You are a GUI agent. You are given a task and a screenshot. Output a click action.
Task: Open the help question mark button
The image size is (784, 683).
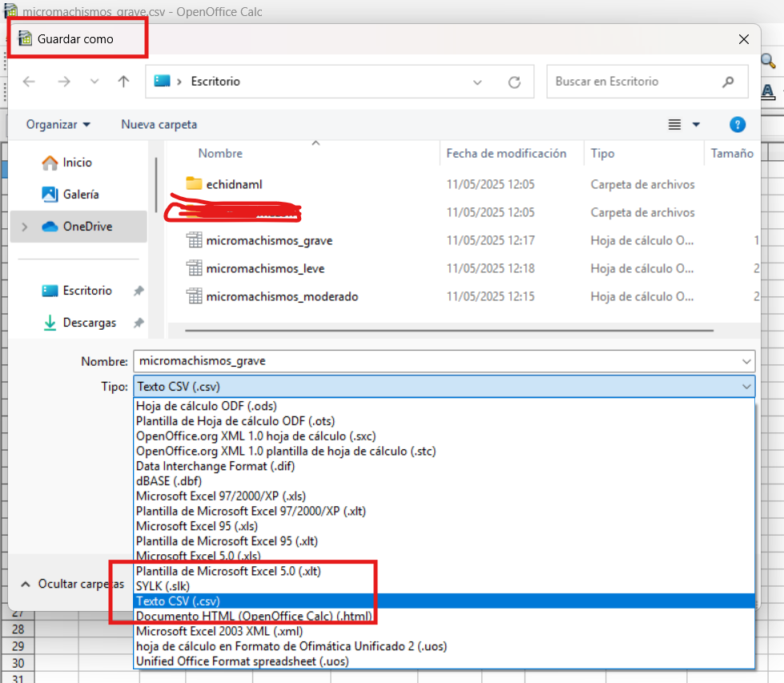(x=738, y=124)
